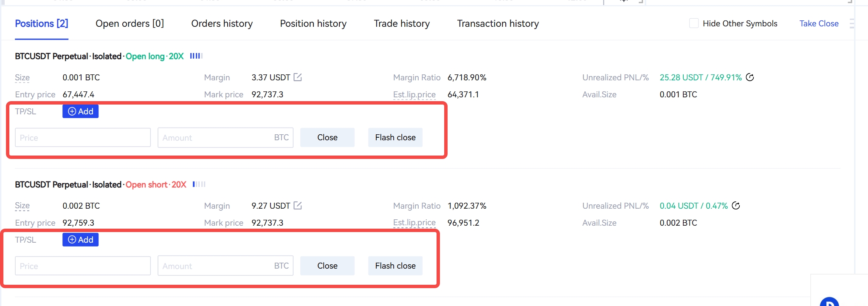
Task: Switch to the Open orders tab
Action: point(130,23)
